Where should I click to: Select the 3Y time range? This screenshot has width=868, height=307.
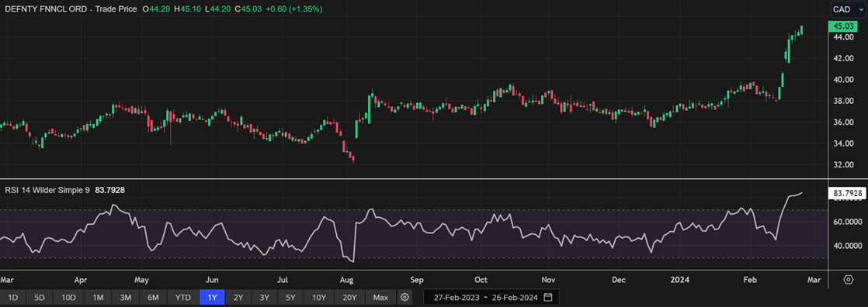(x=265, y=298)
